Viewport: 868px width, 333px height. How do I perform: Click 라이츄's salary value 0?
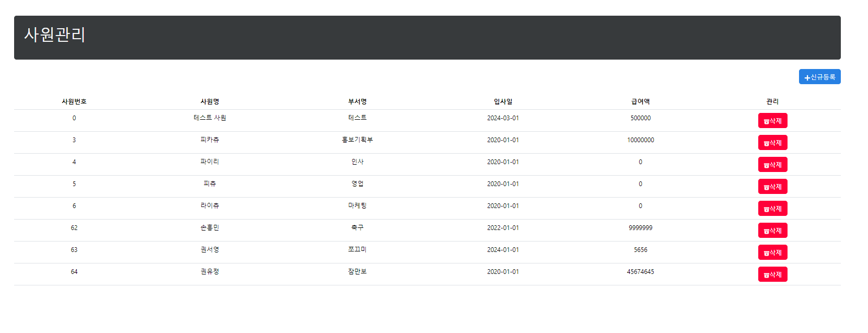[x=641, y=206]
